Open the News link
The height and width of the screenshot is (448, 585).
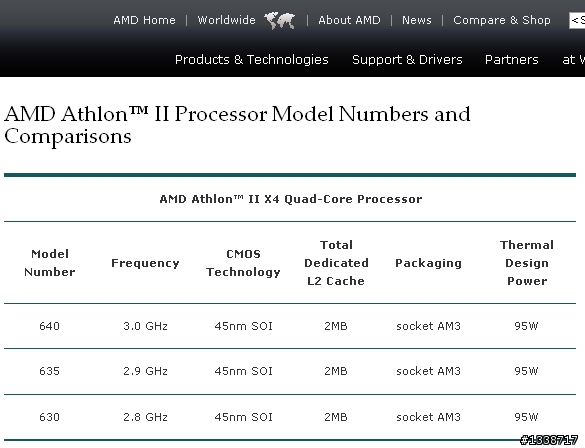(417, 20)
